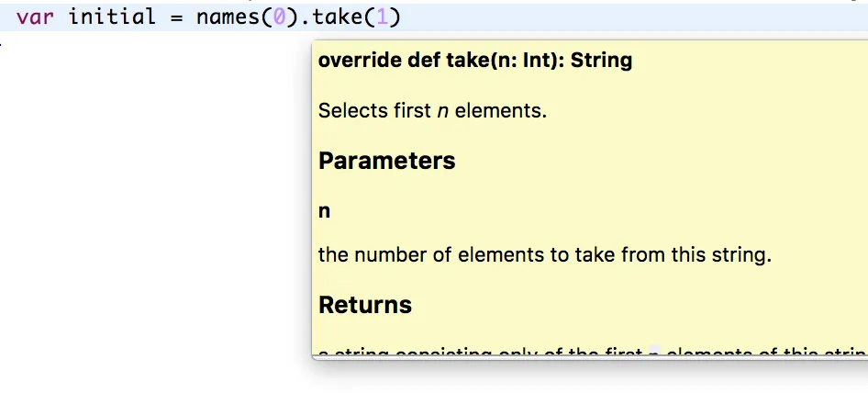Screen dimensions: 868x393
Task: Place cursor on the initial variable name
Action: 112,17
